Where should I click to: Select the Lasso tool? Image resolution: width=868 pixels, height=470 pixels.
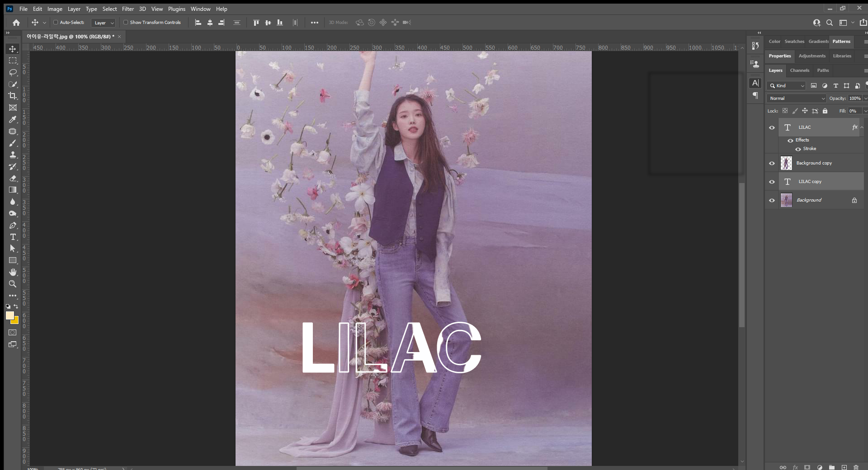tap(13, 72)
